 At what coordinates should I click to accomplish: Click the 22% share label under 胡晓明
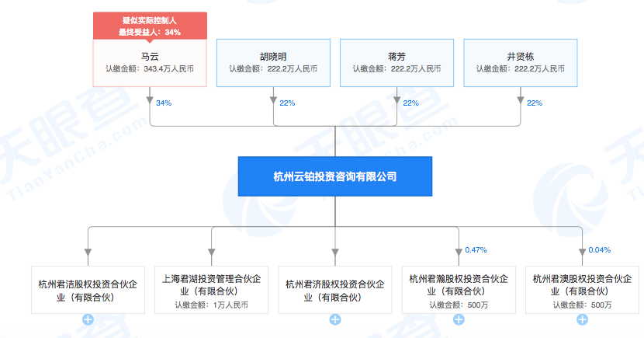[287, 103]
